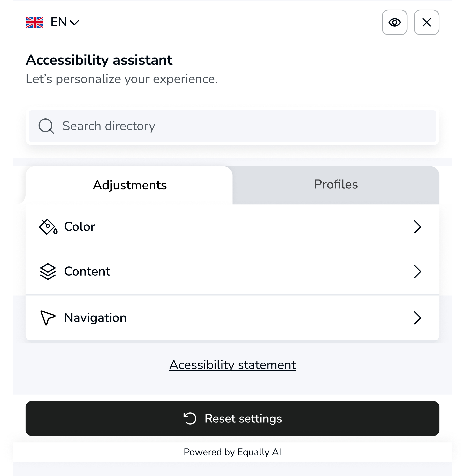Click the paint bucket Color icon
Image resolution: width=465 pixels, height=476 pixels.
tap(48, 227)
